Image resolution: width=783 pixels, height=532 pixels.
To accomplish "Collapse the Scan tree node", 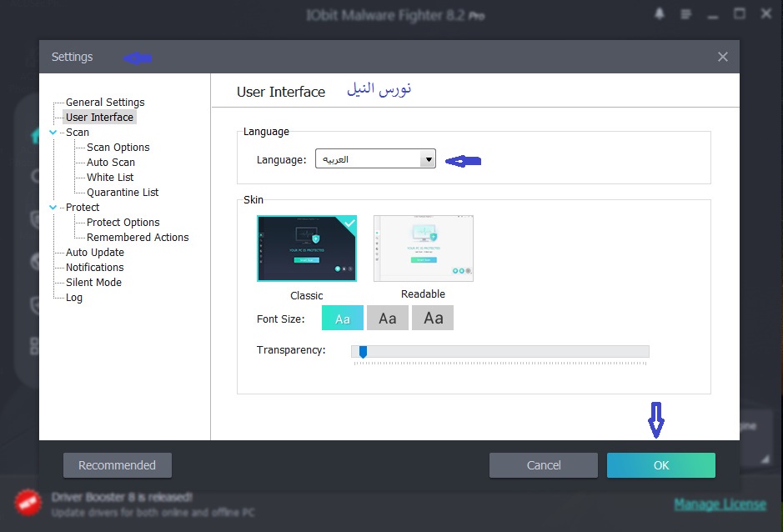I will point(53,133).
